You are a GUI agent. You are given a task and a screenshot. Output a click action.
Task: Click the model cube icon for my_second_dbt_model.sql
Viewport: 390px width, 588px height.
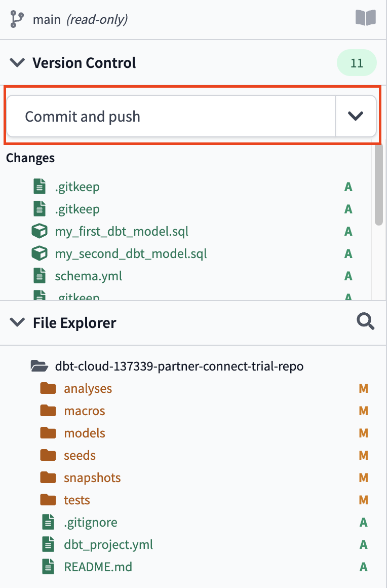click(40, 253)
